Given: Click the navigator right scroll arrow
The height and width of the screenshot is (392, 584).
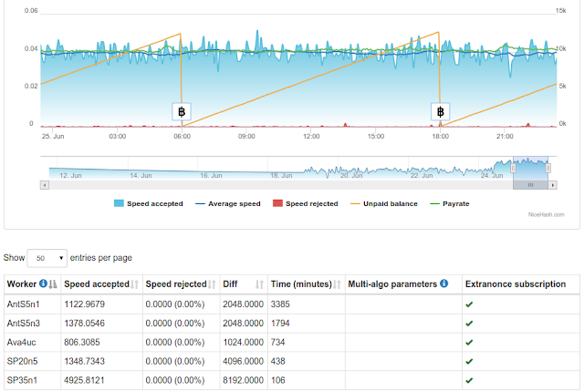Looking at the screenshot, I should click(x=553, y=185).
